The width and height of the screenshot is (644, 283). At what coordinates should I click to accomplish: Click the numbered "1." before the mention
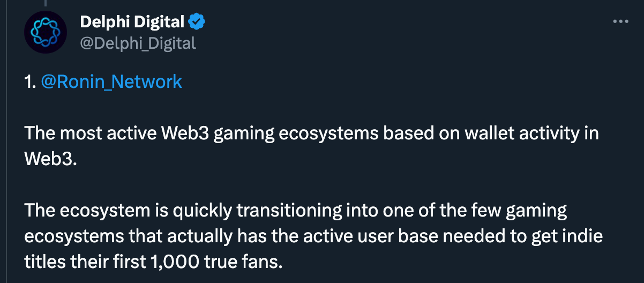pyautogui.click(x=31, y=82)
